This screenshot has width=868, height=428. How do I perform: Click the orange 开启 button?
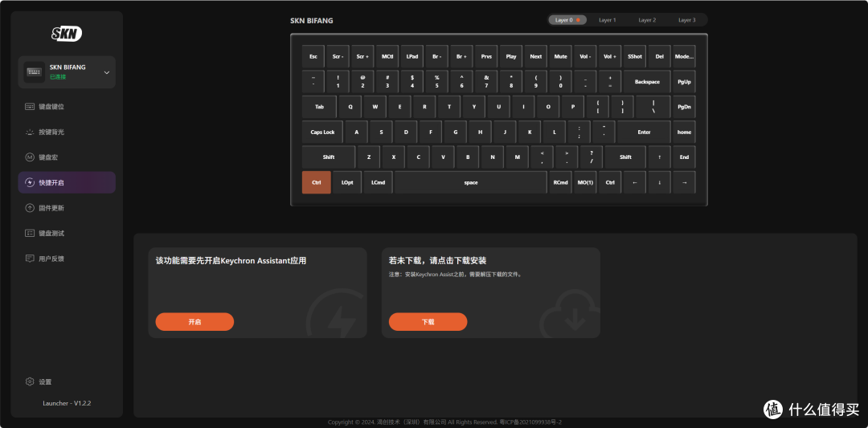(x=194, y=322)
